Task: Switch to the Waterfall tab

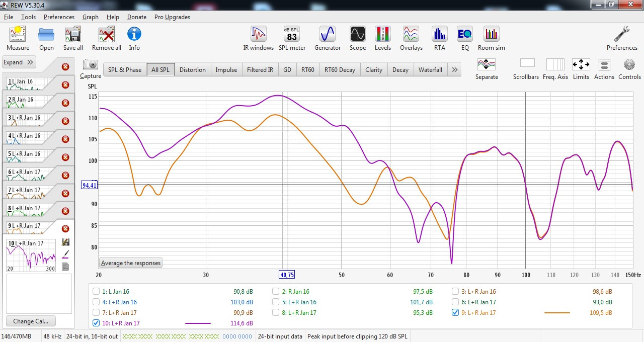Action: pos(430,70)
